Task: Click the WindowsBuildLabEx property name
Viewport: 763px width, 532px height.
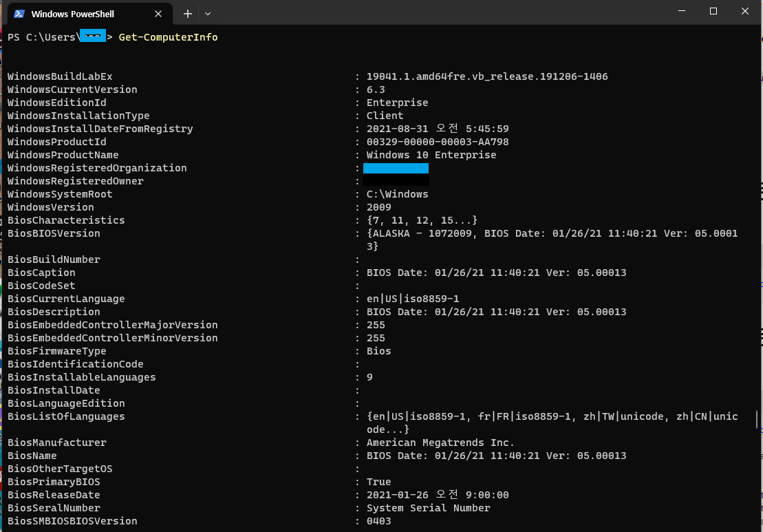Action: point(60,76)
